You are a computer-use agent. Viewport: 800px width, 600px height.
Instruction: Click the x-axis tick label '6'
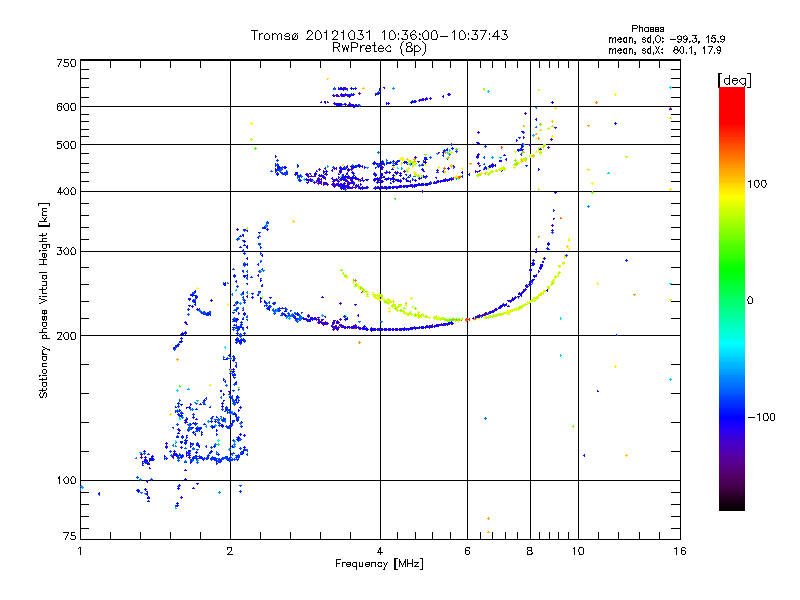click(x=467, y=551)
